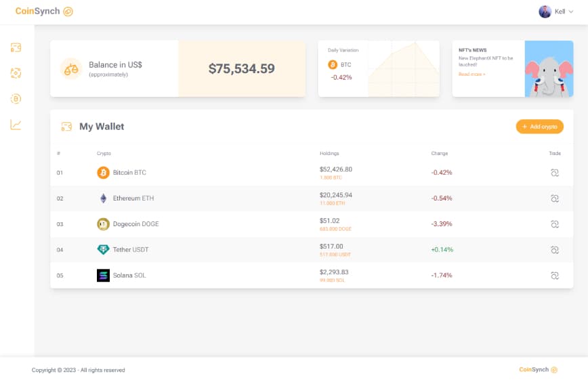Viewport: 588px width, 382px height.
Task: Click the Add crypto button
Action: 540,127
